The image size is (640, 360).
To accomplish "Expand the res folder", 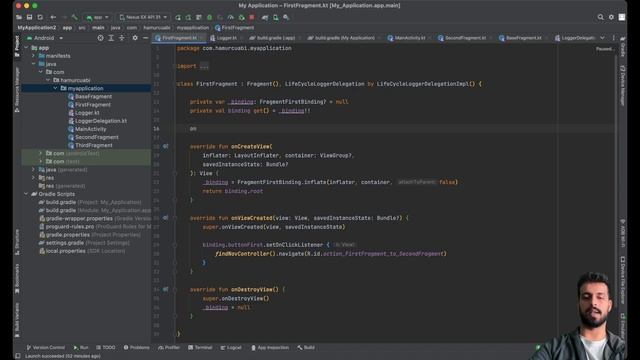I will pyautogui.click(x=33, y=178).
